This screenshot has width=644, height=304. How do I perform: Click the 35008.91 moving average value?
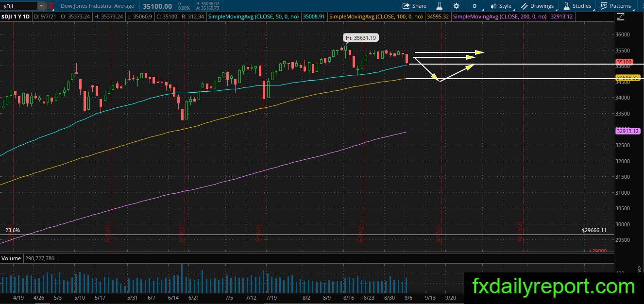pyautogui.click(x=314, y=17)
